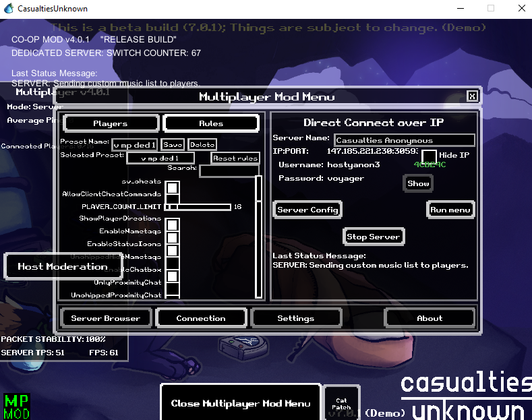Delete the preset with Delete button
This screenshot has height=420, width=532.
(202, 144)
